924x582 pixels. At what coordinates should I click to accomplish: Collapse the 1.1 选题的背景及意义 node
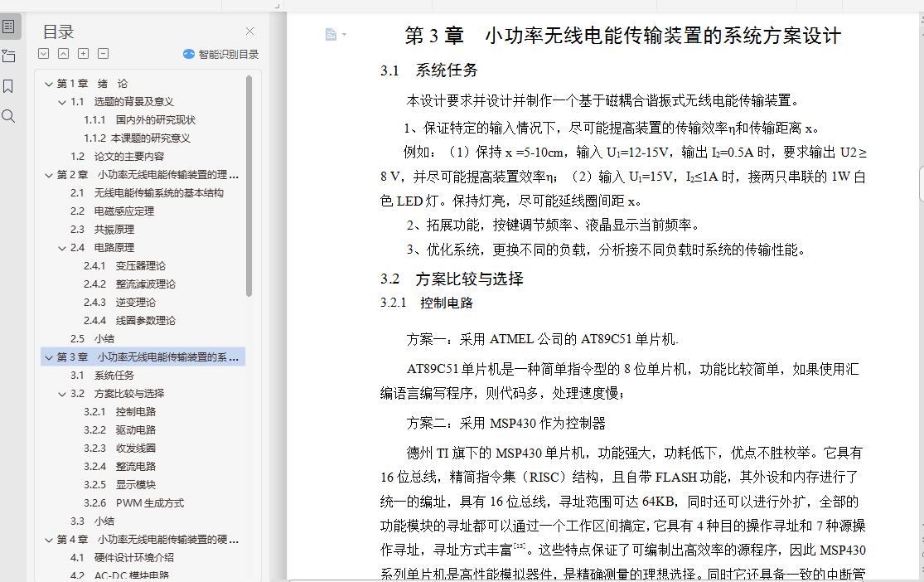pyautogui.click(x=62, y=102)
